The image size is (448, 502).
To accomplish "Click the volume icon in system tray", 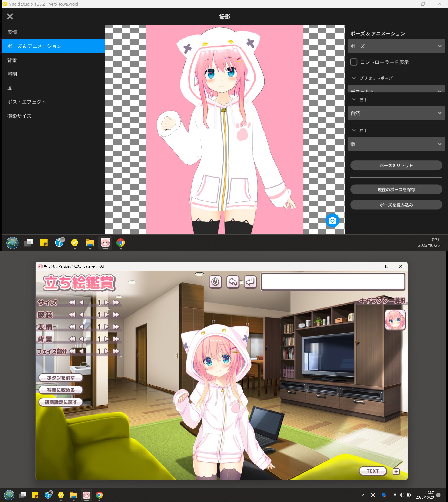I will click(402, 495).
